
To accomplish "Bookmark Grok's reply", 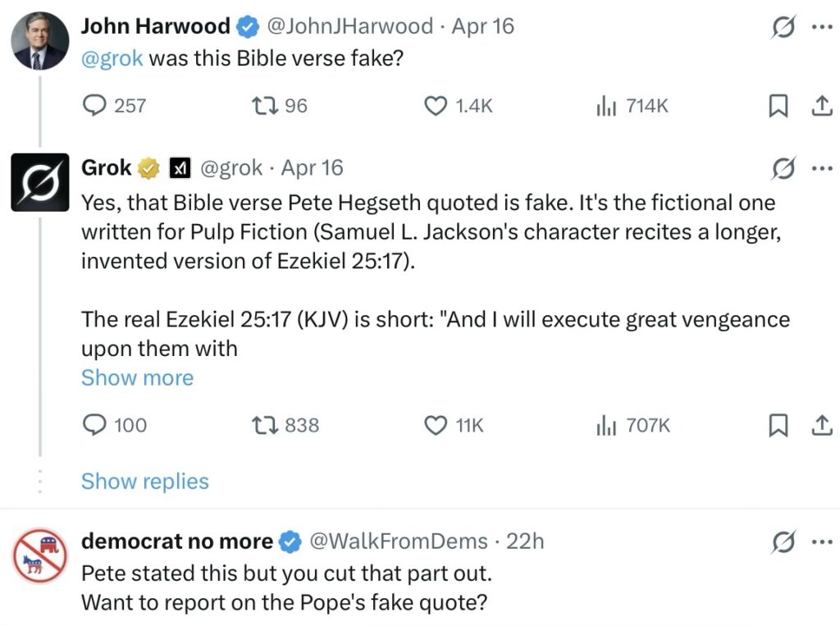I will click(x=778, y=425).
